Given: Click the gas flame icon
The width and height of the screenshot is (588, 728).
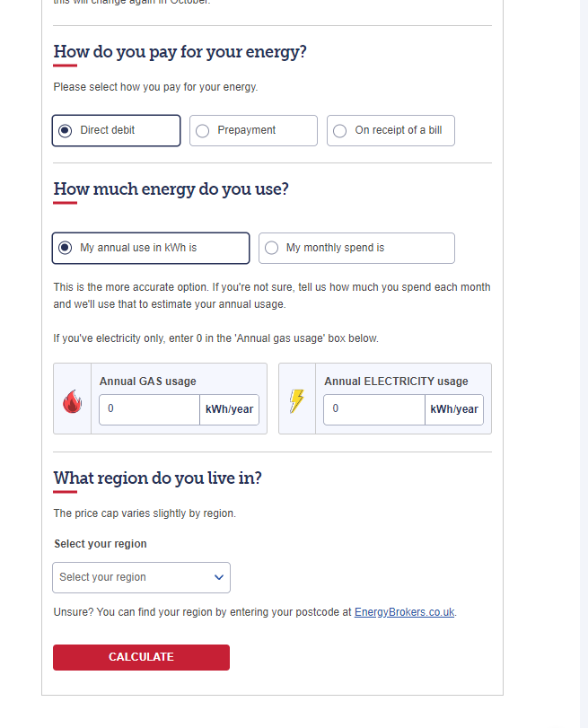Looking at the screenshot, I should click(72, 401).
